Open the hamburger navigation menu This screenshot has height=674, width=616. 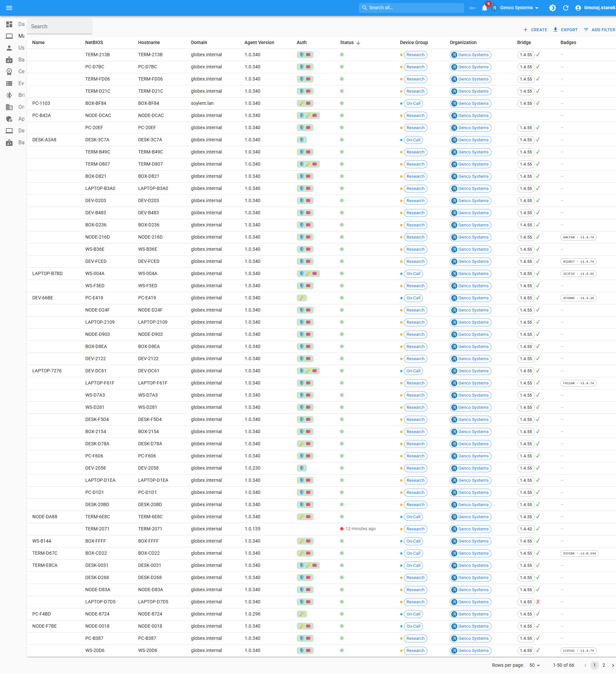pyautogui.click(x=9, y=8)
